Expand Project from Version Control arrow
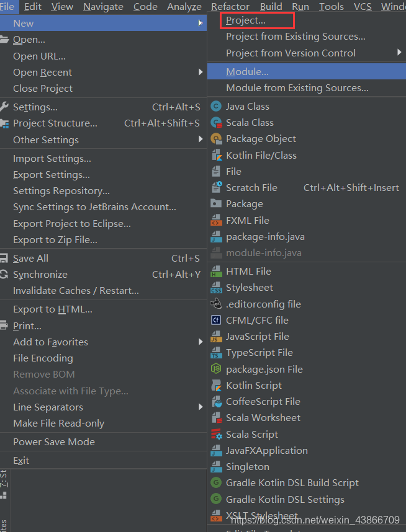The image size is (406, 532). click(x=399, y=52)
